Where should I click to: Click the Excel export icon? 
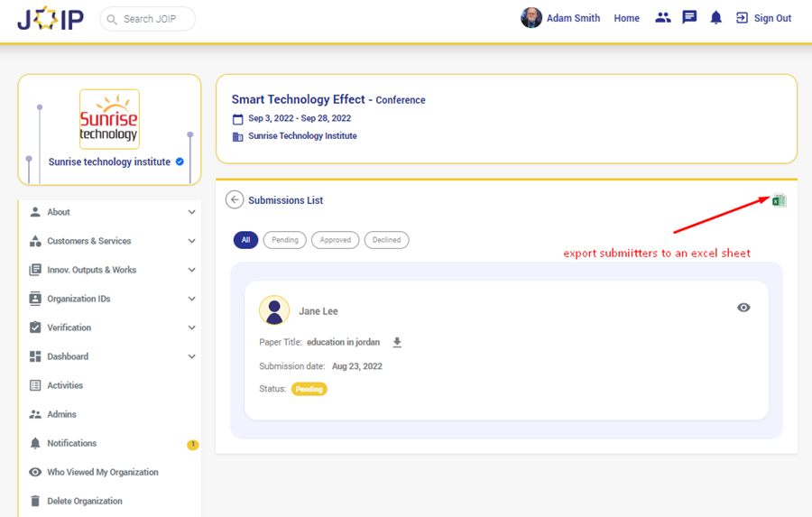pyautogui.click(x=779, y=200)
